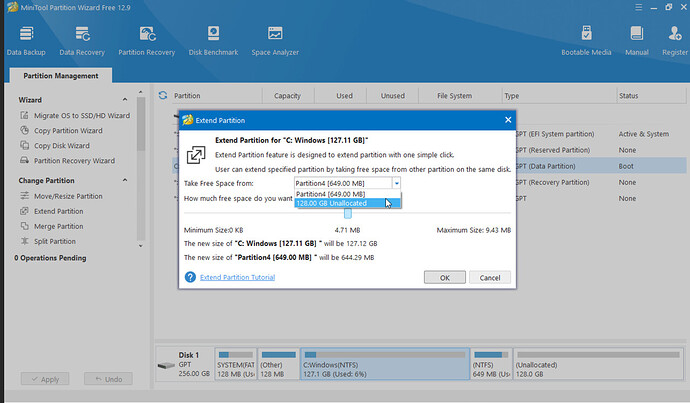Click the sidebar scroll down arrow
690x403 pixels.
click(x=140, y=245)
